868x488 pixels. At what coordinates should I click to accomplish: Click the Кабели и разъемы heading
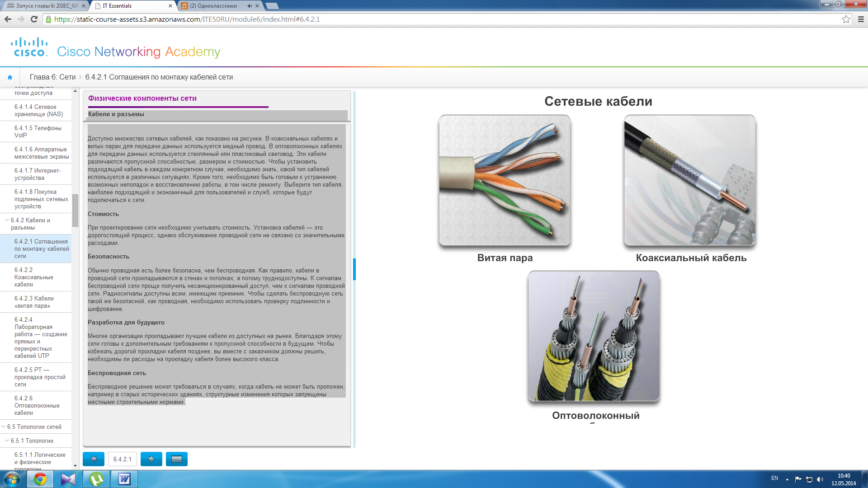pyautogui.click(x=116, y=114)
